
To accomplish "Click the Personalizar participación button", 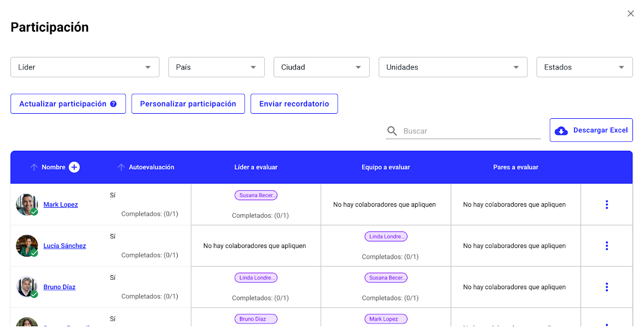I will 188,104.
